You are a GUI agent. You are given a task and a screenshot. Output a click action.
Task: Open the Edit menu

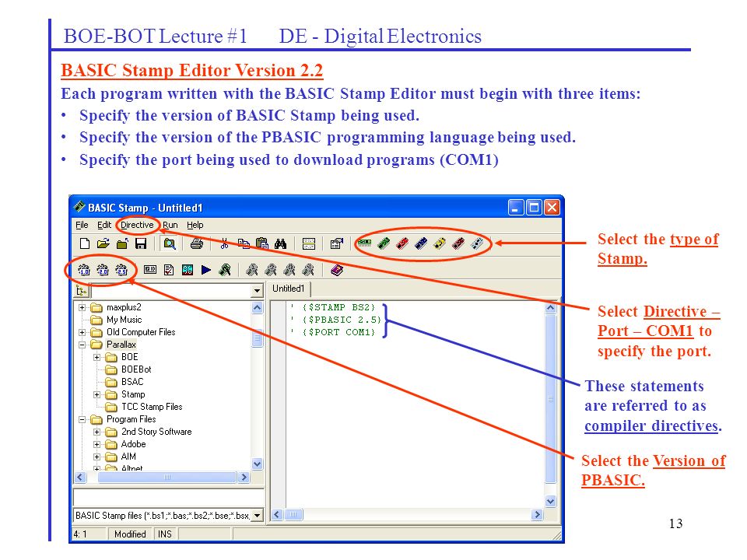(x=103, y=225)
